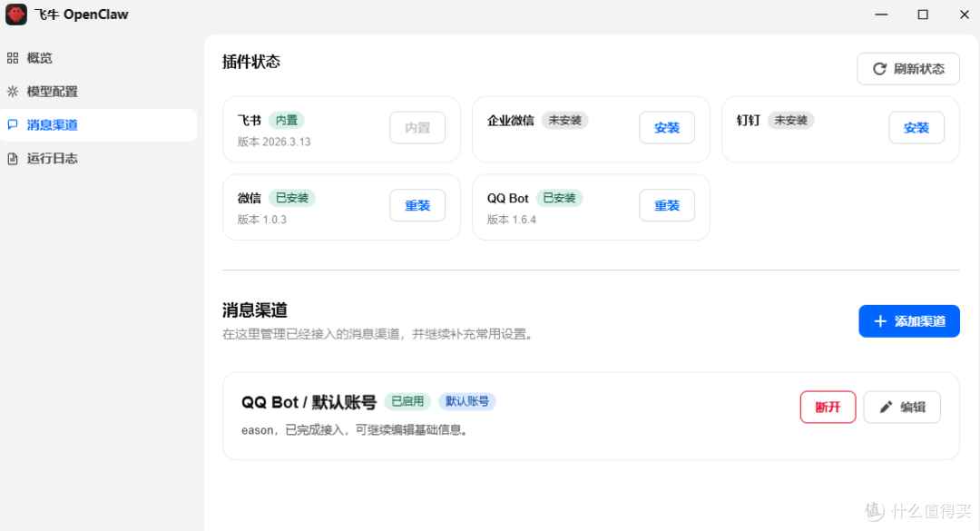
Task: Go to 运行日志 page
Action: click(98, 158)
